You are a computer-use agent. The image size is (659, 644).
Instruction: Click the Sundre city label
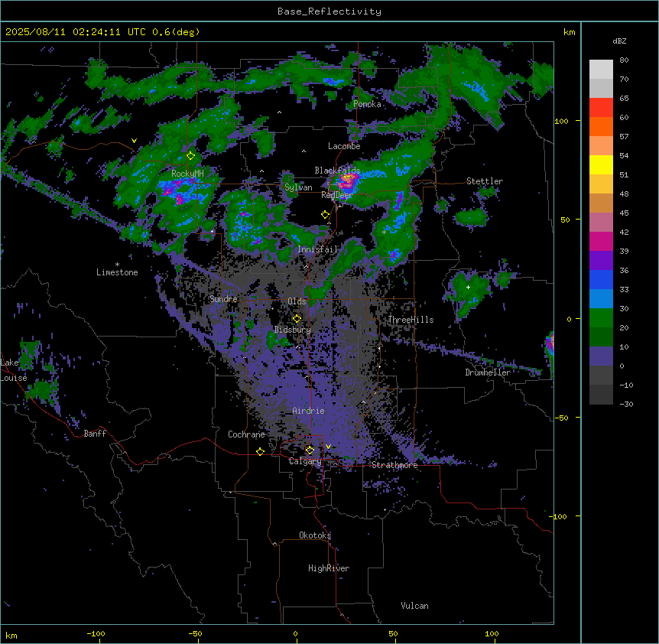point(223,299)
